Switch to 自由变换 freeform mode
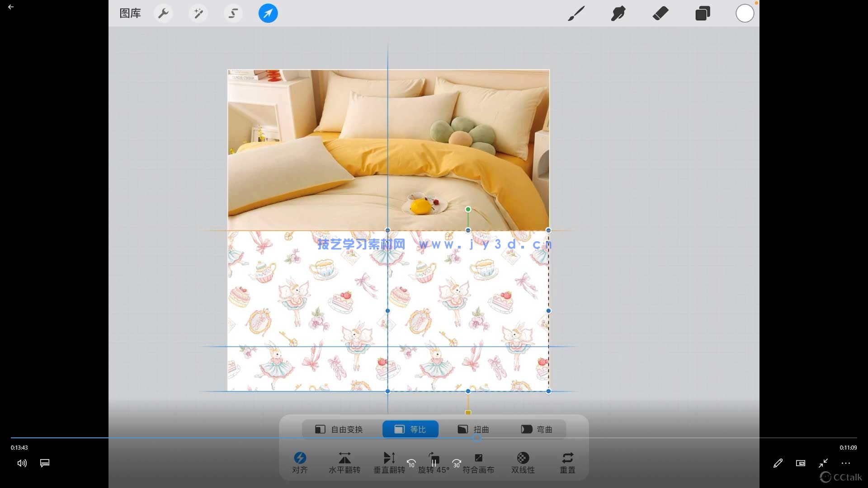The image size is (868, 488). click(x=339, y=429)
